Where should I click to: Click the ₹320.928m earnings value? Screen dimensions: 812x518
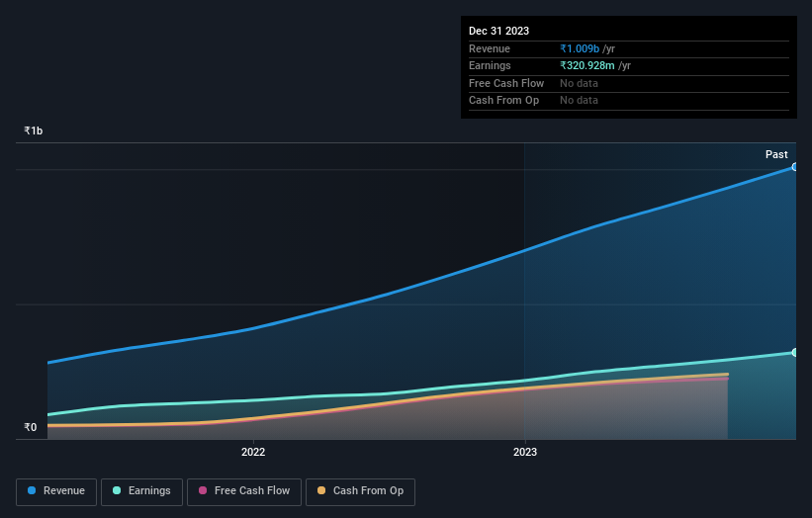pyautogui.click(x=587, y=65)
